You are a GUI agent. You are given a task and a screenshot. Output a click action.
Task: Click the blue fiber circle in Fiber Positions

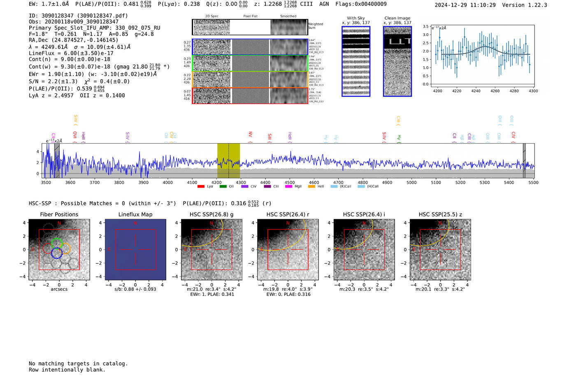(57, 253)
